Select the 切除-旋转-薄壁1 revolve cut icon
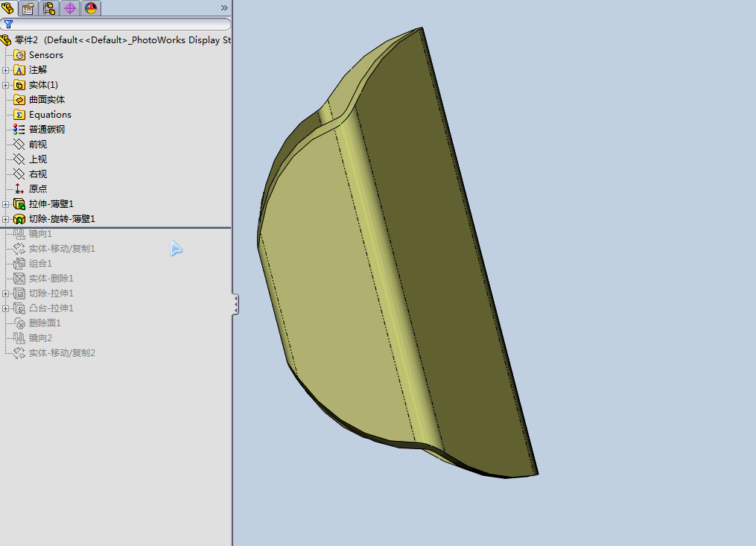This screenshot has width=756, height=546. pyautogui.click(x=19, y=219)
